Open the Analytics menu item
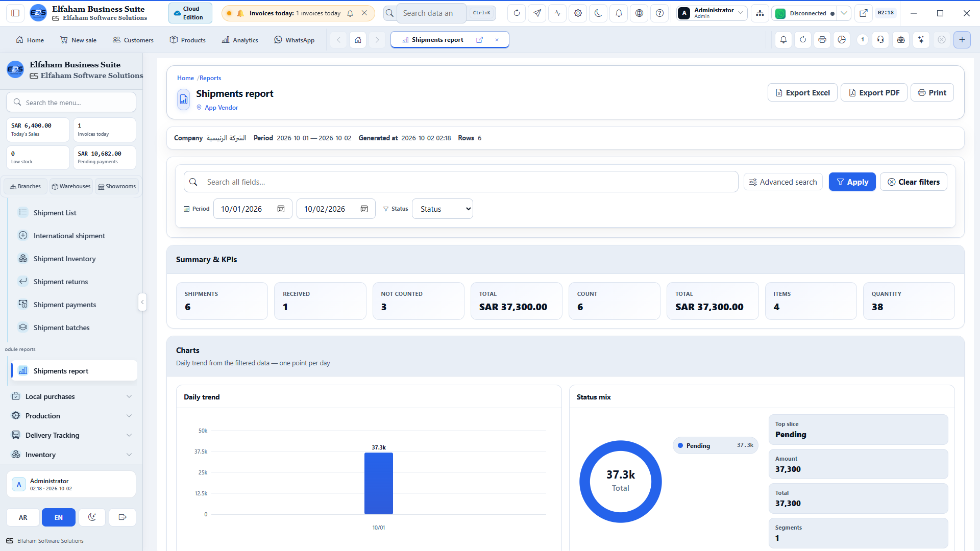 click(240, 40)
